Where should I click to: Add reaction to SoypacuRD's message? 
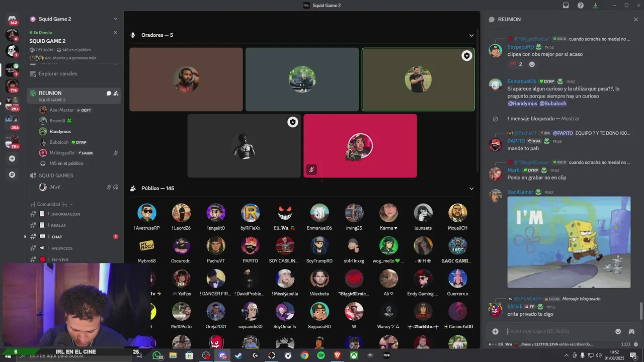[x=532, y=64]
